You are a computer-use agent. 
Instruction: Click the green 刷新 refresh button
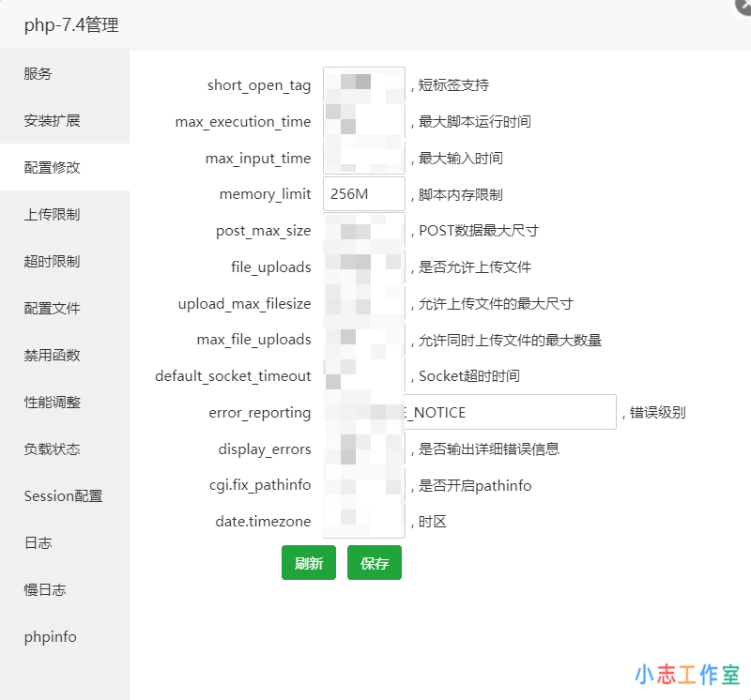click(309, 562)
